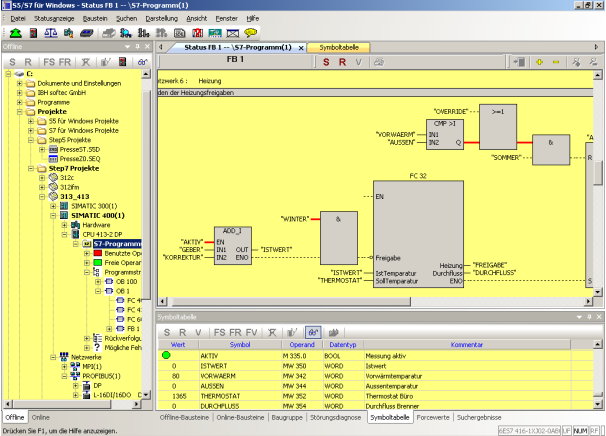Screen dimensions: 606x436
Task: Click the yellow plus zoom-in icon
Action: point(540,62)
